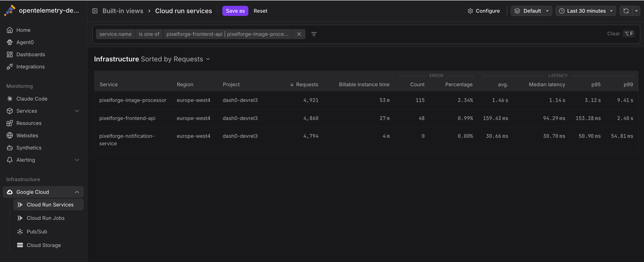Click the Alerting bell icon
This screenshot has width=644, height=262.
pyautogui.click(x=10, y=160)
